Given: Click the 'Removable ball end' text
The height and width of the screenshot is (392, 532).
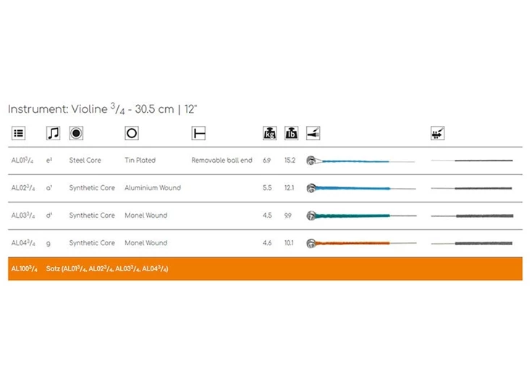Looking at the screenshot, I should point(221,161).
